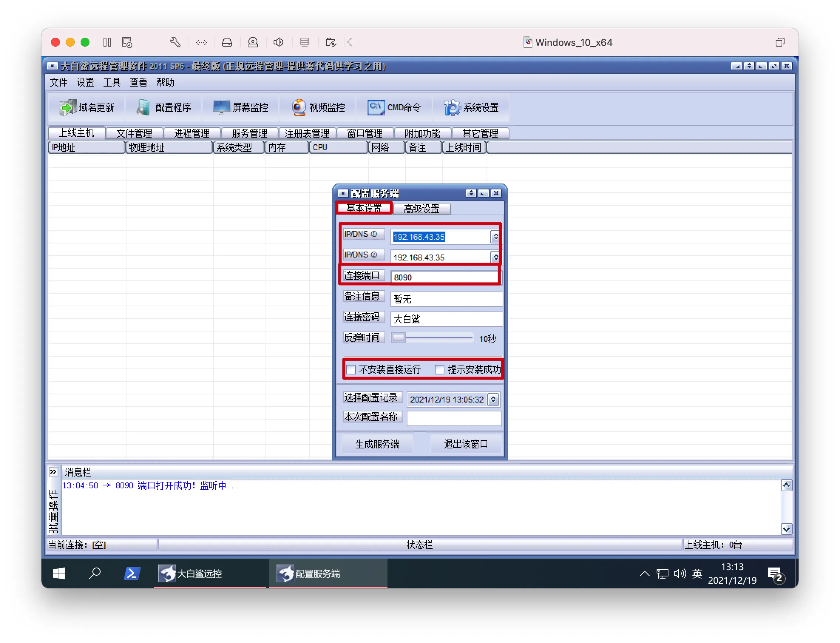Open the taskbar clock showing 13:13
This screenshot has height=643, width=840.
(732, 573)
